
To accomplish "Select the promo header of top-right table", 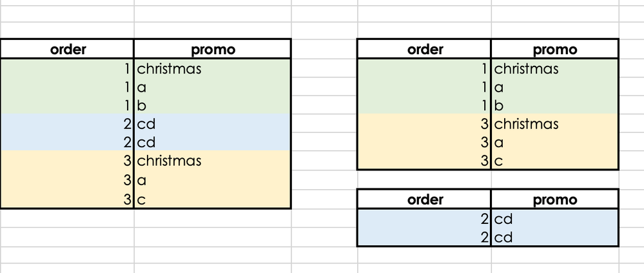I will click(554, 49).
